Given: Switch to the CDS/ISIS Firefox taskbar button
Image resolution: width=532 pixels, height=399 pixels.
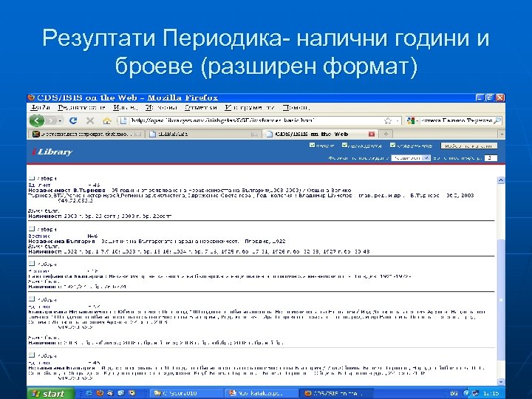Looking at the screenshot, I should tap(336, 394).
